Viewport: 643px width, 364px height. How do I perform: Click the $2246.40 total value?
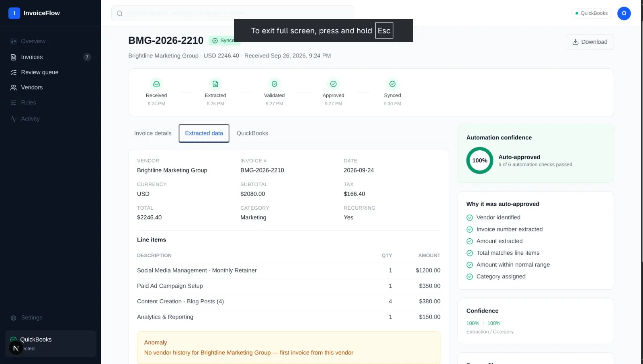pos(149,217)
